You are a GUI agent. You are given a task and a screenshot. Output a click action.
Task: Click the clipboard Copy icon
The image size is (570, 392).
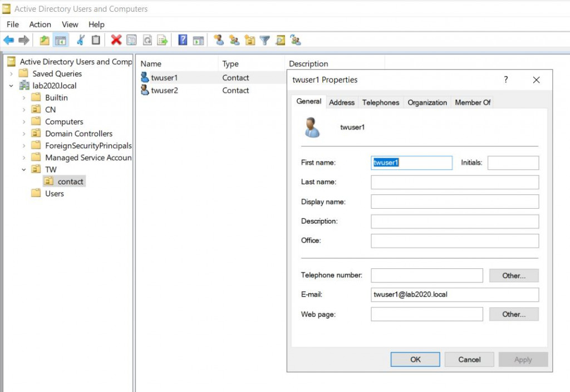click(x=96, y=40)
